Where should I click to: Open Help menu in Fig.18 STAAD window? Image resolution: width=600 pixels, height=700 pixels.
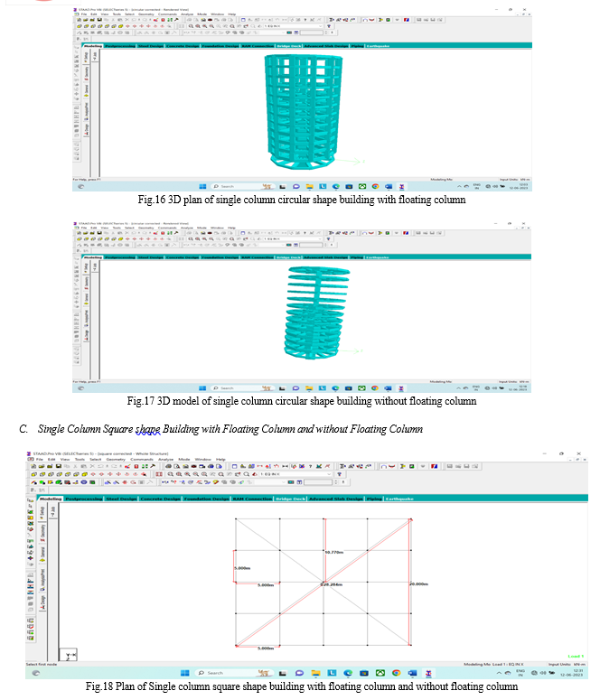(x=220, y=459)
